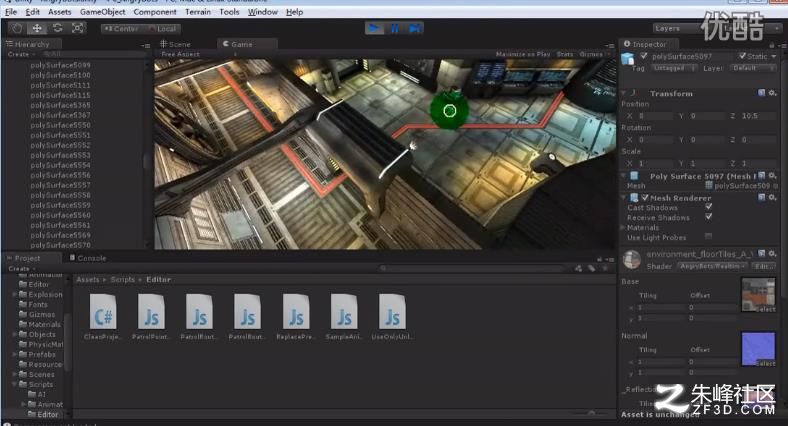This screenshot has width=788, height=426.
Task: Open the Assets menu
Action: [59, 12]
